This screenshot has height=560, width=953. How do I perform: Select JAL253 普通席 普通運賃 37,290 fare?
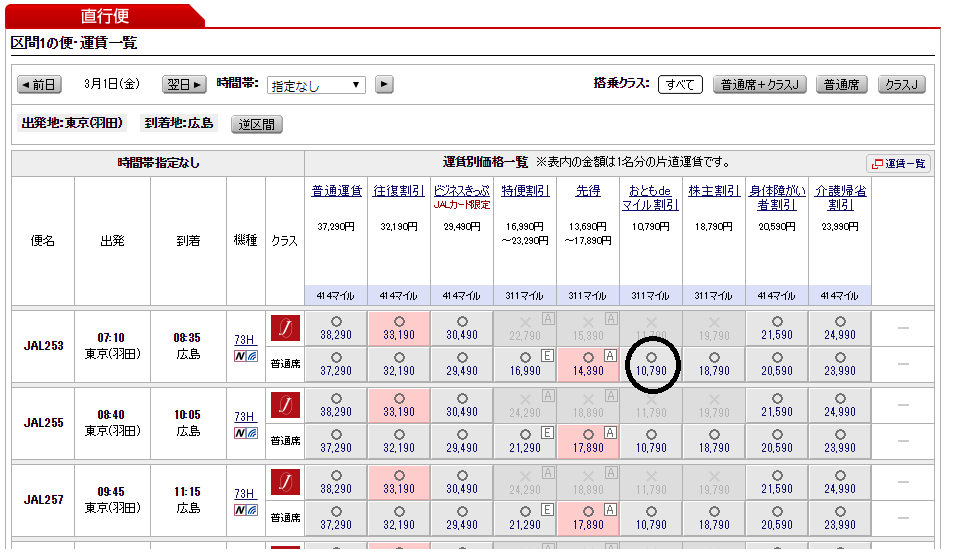coord(336,364)
